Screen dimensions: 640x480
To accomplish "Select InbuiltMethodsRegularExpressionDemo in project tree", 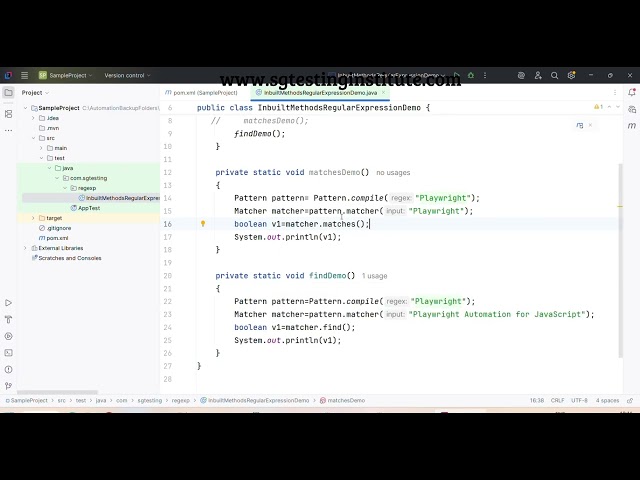I will coord(119,198).
